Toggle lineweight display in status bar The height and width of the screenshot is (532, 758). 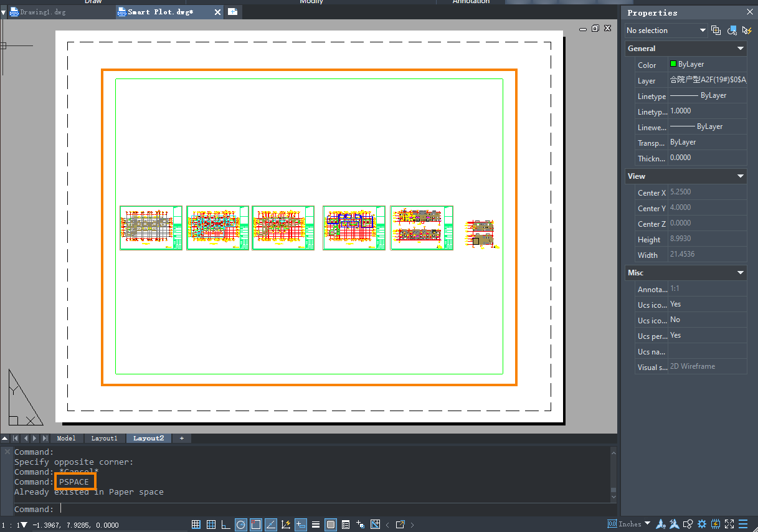pos(316,525)
